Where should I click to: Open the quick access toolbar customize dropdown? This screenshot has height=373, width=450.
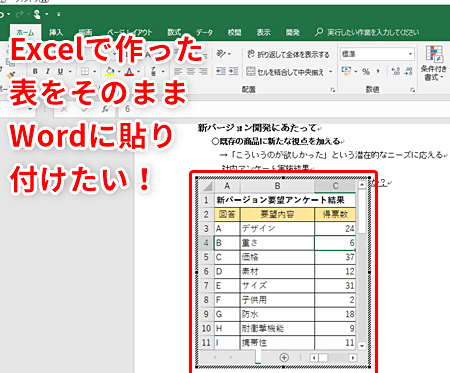(59, 14)
